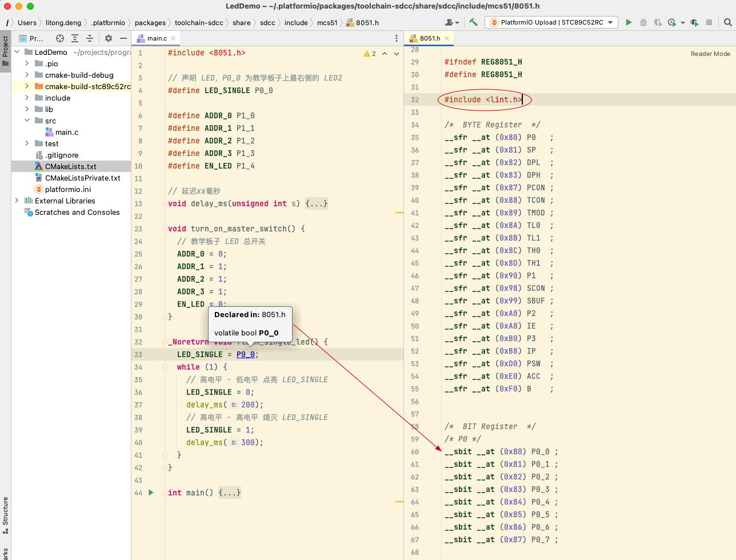Expand all in Project panel

pos(75,38)
